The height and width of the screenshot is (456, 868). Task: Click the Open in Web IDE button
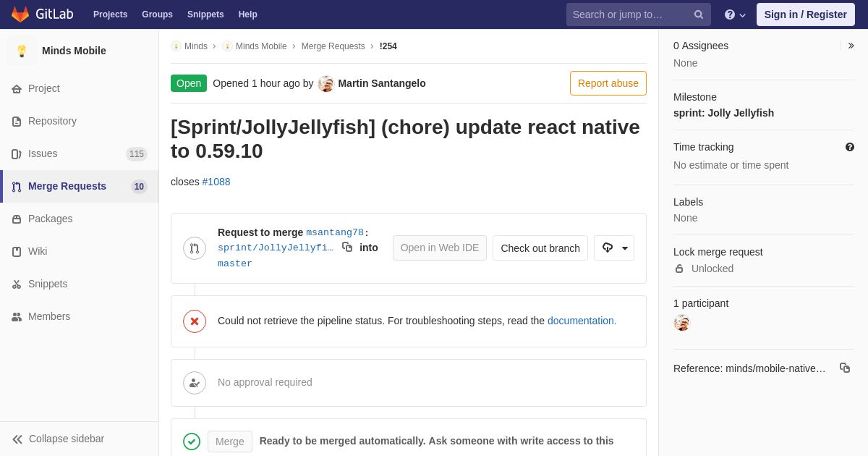pyautogui.click(x=440, y=248)
